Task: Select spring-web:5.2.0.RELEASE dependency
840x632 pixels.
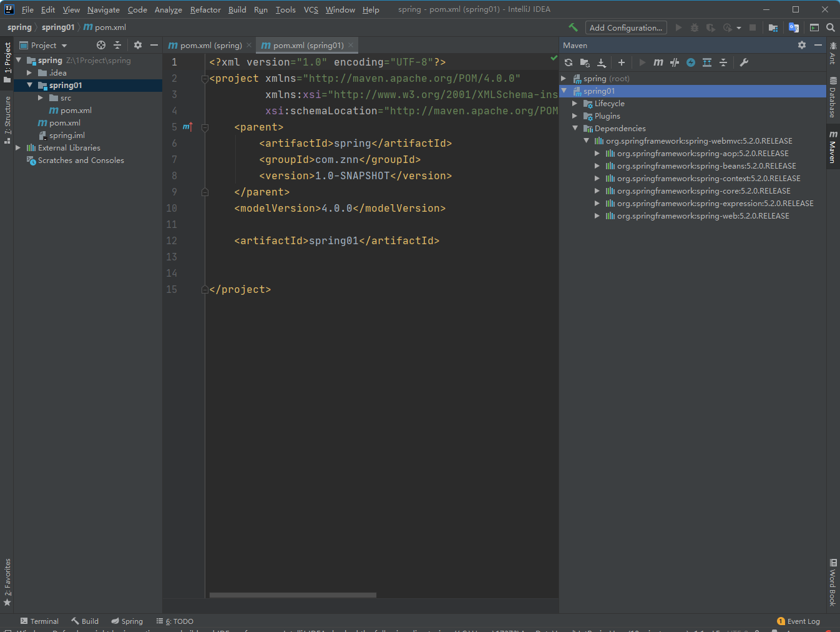Action: pos(703,216)
